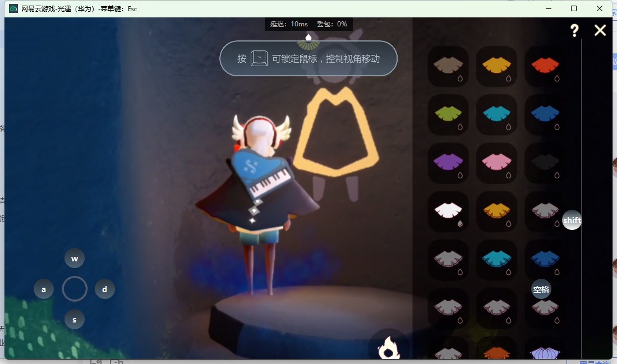Click the virtual joystick center ring
Screen dimensions: 617x364
[x=75, y=289]
